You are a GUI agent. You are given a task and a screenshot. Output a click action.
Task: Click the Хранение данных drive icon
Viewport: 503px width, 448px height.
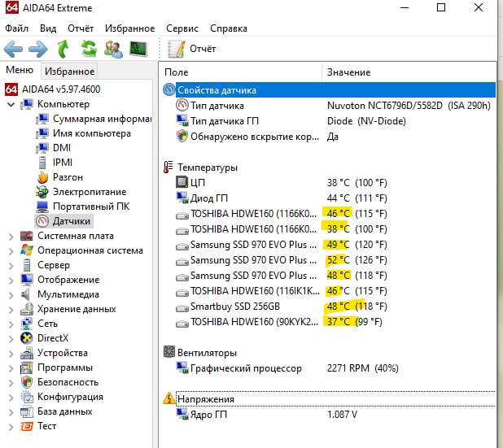click(27, 309)
